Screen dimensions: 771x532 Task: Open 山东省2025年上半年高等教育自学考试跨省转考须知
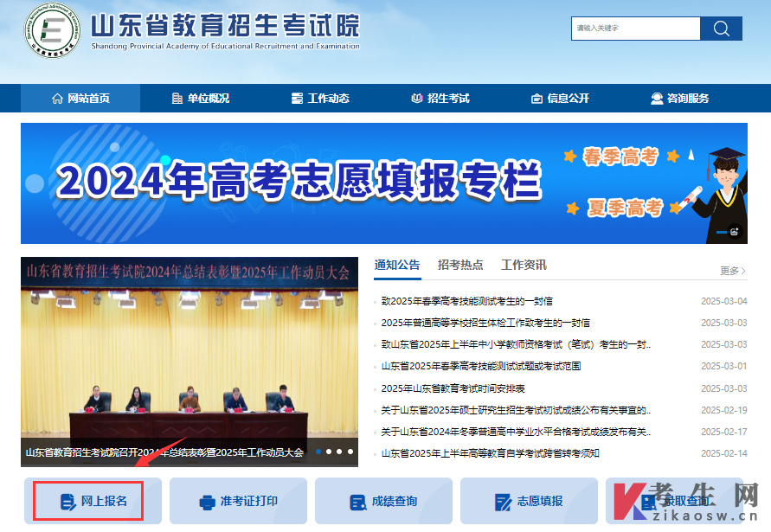[x=491, y=453]
